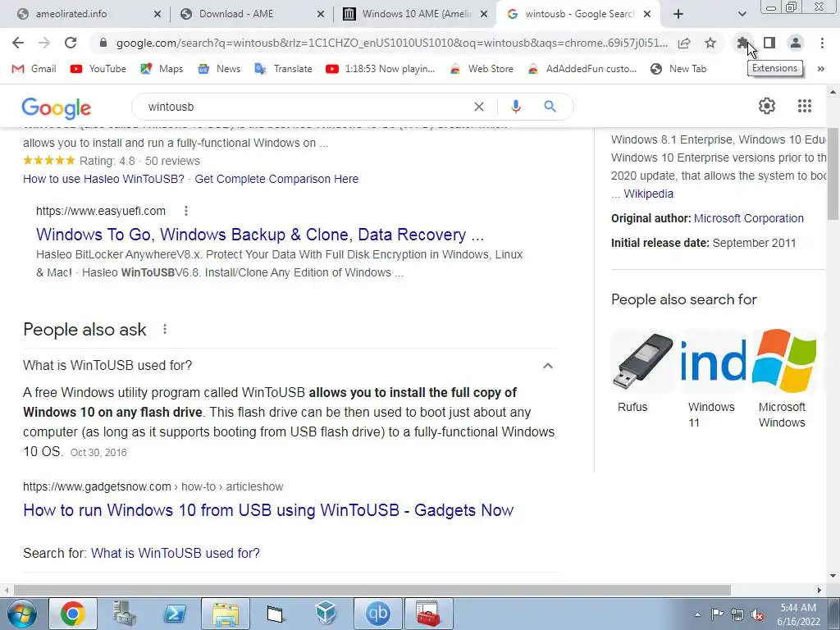The image size is (840, 630).
Task: Open People also ask options dots
Action: point(164,330)
